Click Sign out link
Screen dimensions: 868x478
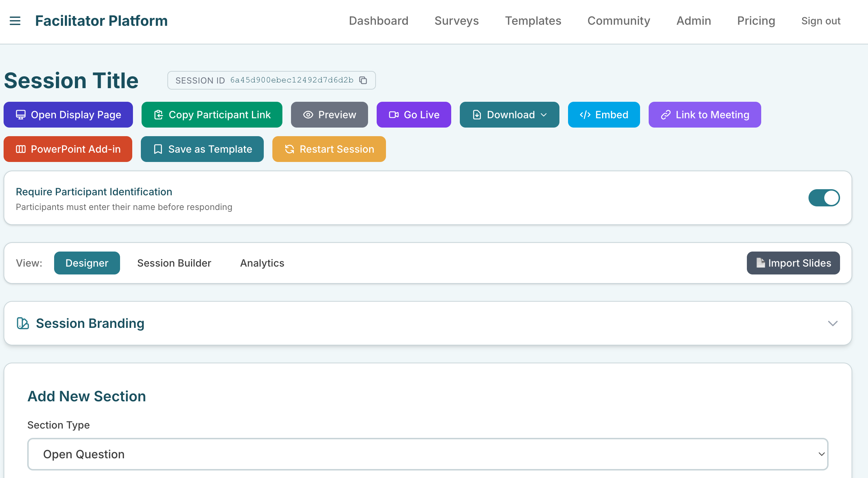pyautogui.click(x=821, y=21)
